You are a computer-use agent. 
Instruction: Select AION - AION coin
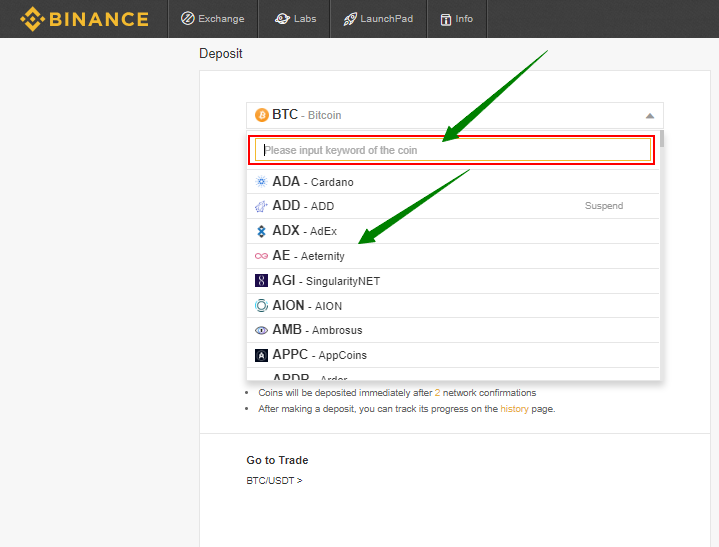(453, 305)
